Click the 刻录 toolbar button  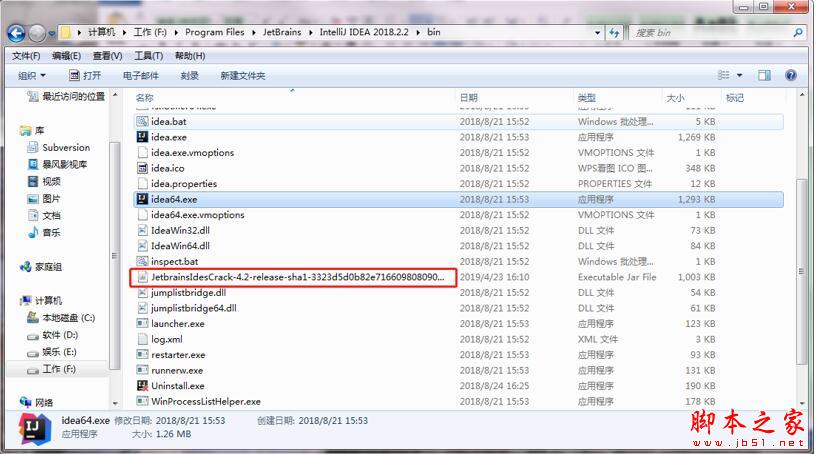tap(189, 75)
